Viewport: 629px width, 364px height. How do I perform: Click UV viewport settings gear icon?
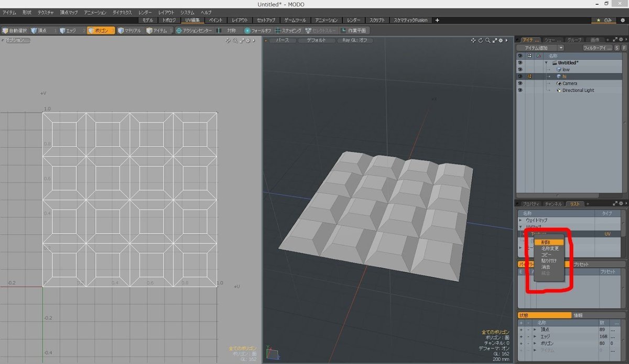pyautogui.click(x=247, y=40)
